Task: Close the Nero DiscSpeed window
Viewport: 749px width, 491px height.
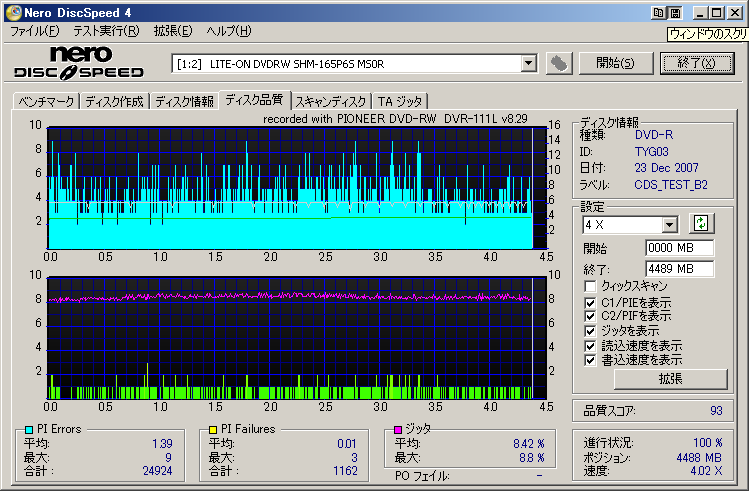Action: (735, 13)
